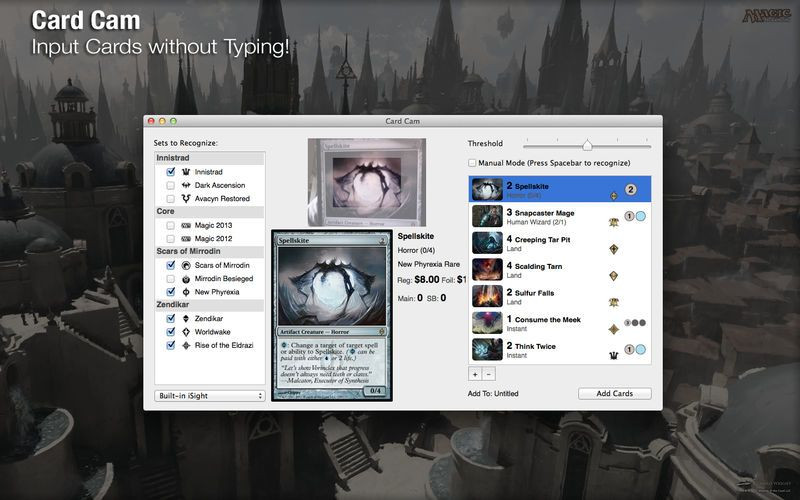Select the Sulfur Falls card name

pyautogui.click(x=534, y=293)
